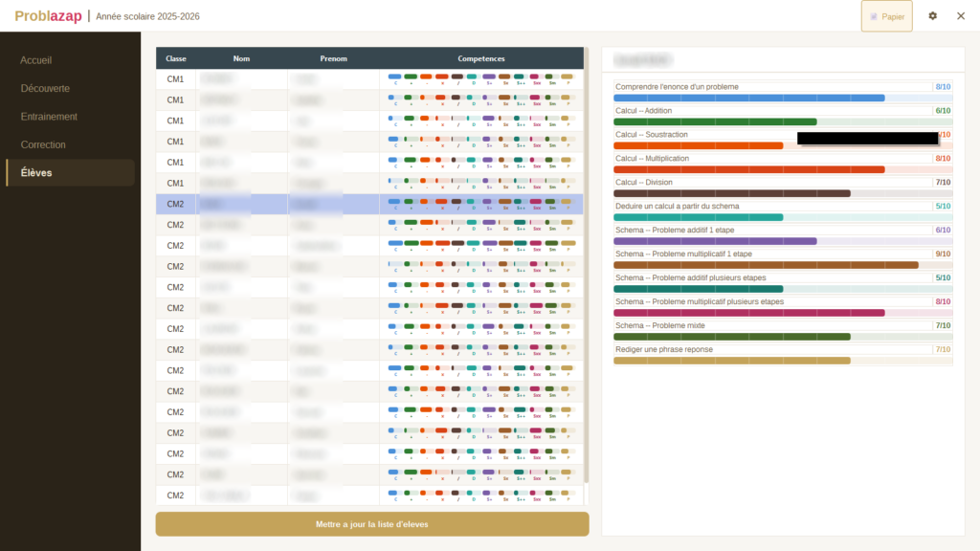
Task: Click the Problazap logo title
Action: pyautogui.click(x=48, y=16)
